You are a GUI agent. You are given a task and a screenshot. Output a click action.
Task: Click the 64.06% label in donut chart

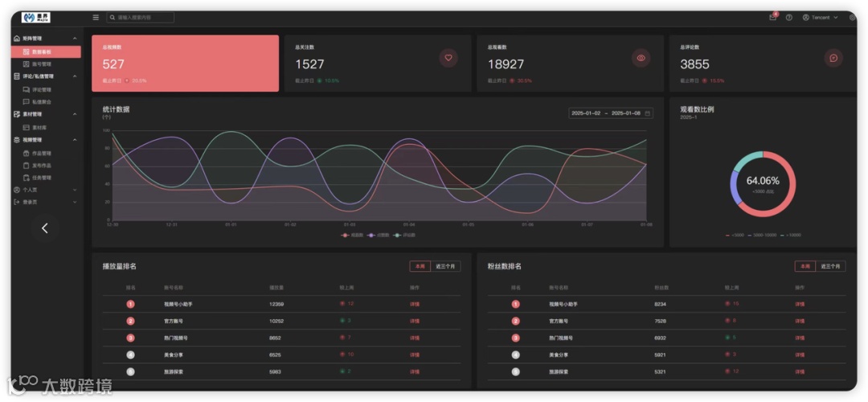tap(763, 181)
